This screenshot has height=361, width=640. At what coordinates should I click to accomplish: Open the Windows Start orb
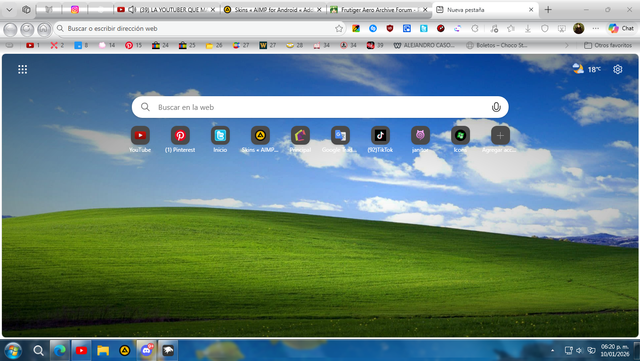(x=13, y=350)
